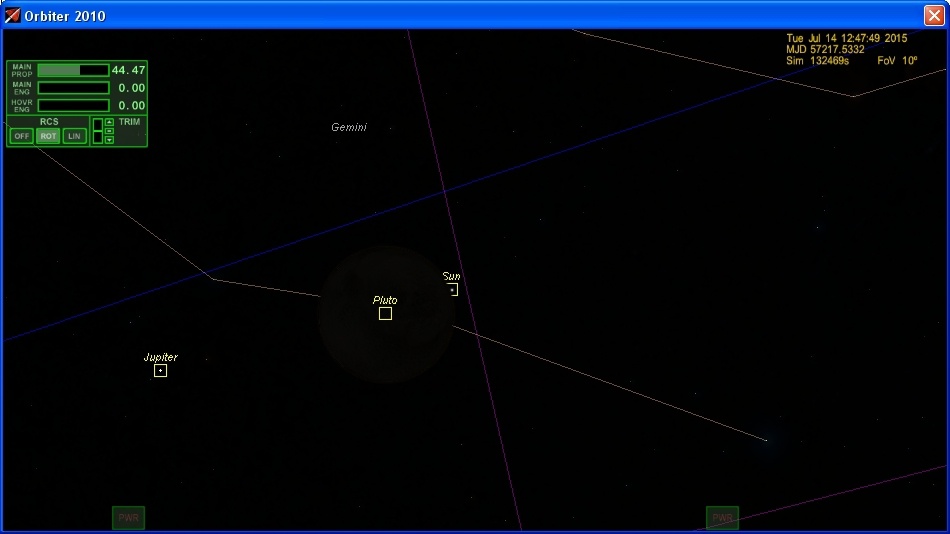
Task: Click the Sun label
Action: click(451, 276)
